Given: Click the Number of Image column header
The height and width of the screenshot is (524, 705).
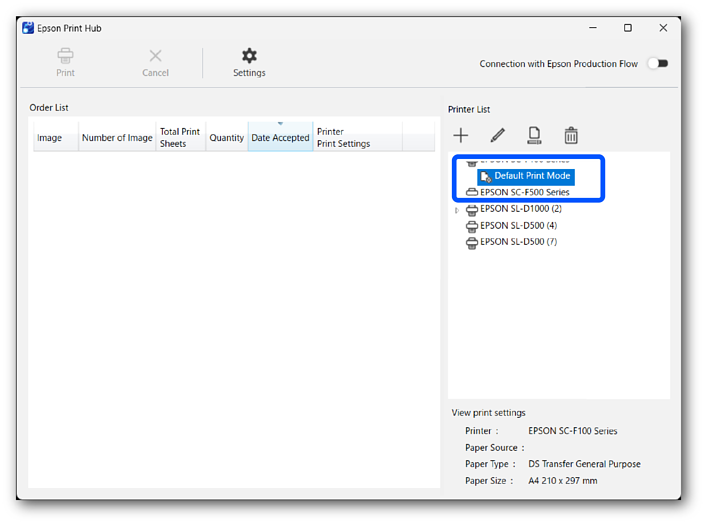Looking at the screenshot, I should [x=117, y=138].
